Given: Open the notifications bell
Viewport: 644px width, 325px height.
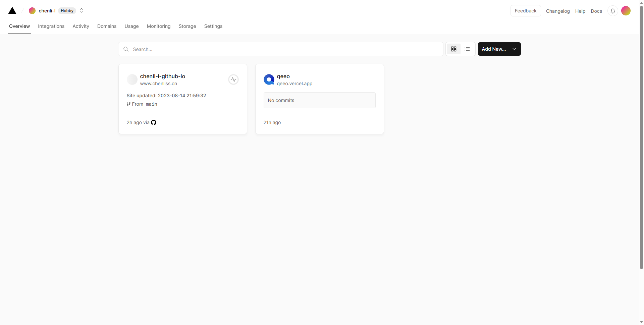Looking at the screenshot, I should 612,11.
